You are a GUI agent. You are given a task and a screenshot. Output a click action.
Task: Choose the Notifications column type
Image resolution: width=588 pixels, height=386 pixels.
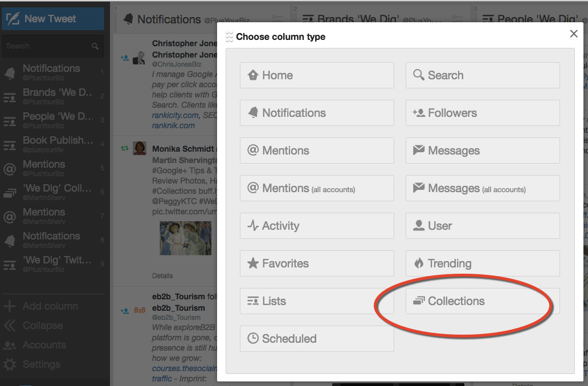click(x=317, y=113)
